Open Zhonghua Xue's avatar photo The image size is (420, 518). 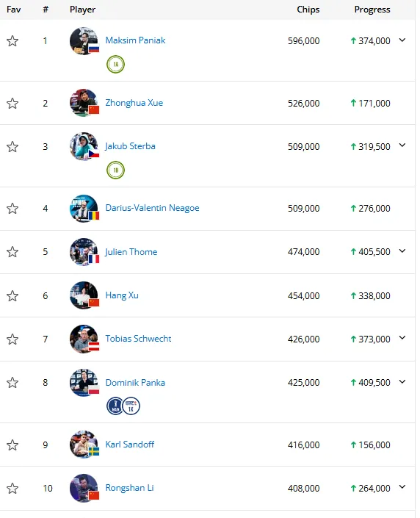84,102
